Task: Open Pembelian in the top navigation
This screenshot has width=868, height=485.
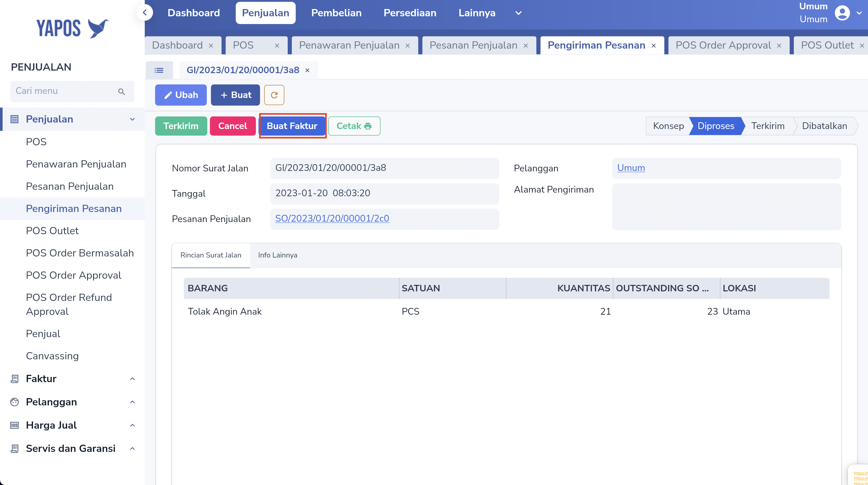Action: pyautogui.click(x=336, y=13)
